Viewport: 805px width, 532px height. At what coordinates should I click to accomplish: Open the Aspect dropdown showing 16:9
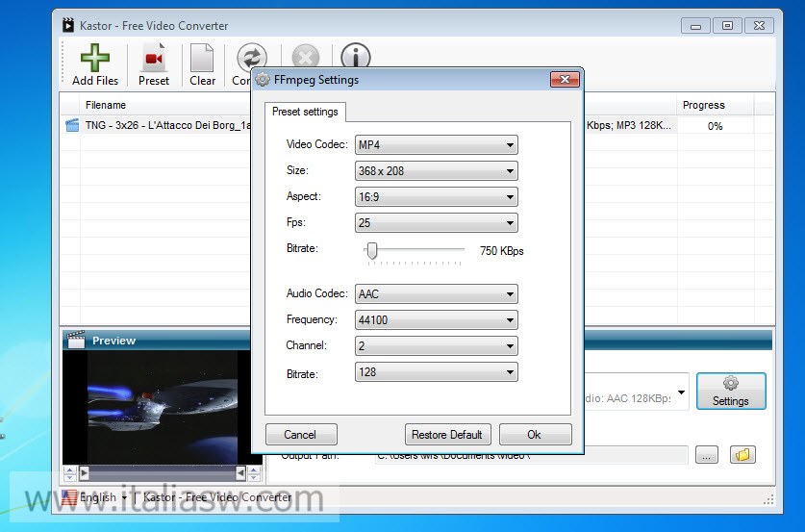[436, 196]
